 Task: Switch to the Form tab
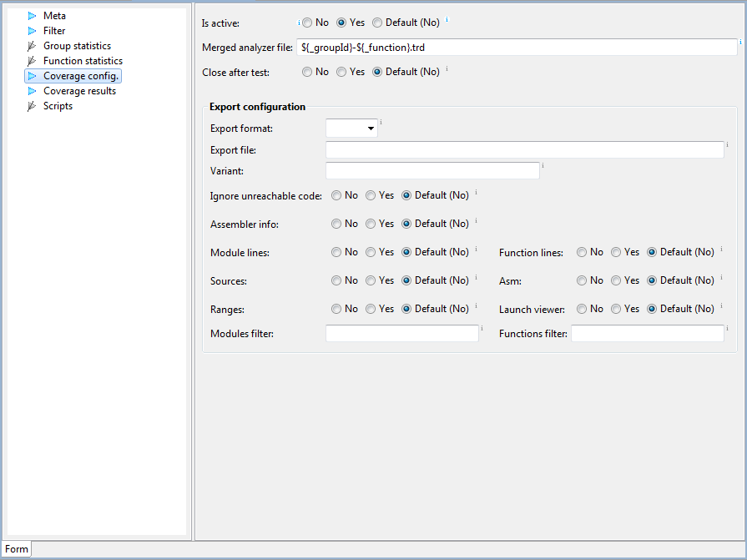17,549
